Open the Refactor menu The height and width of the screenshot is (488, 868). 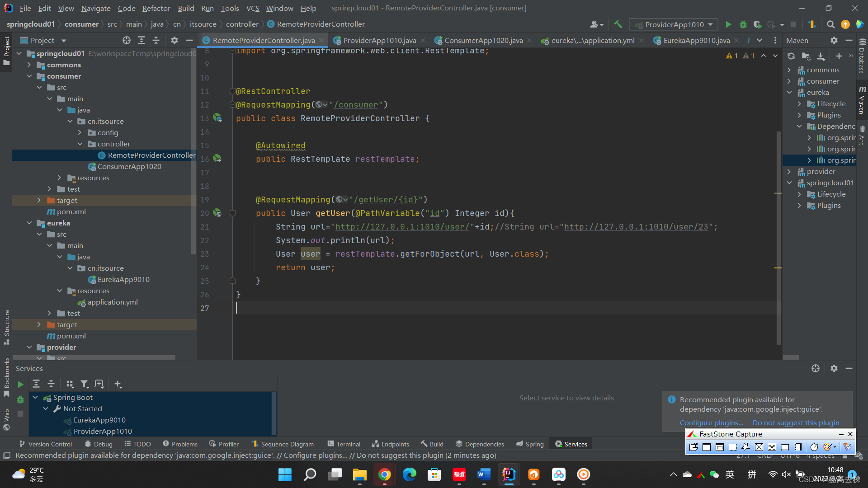point(156,8)
